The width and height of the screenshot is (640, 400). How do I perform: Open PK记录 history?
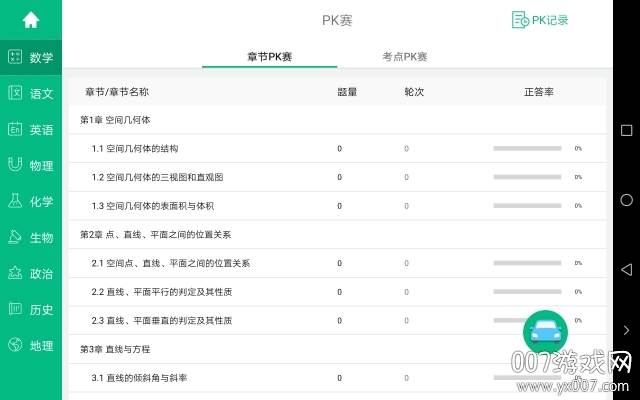[540, 20]
